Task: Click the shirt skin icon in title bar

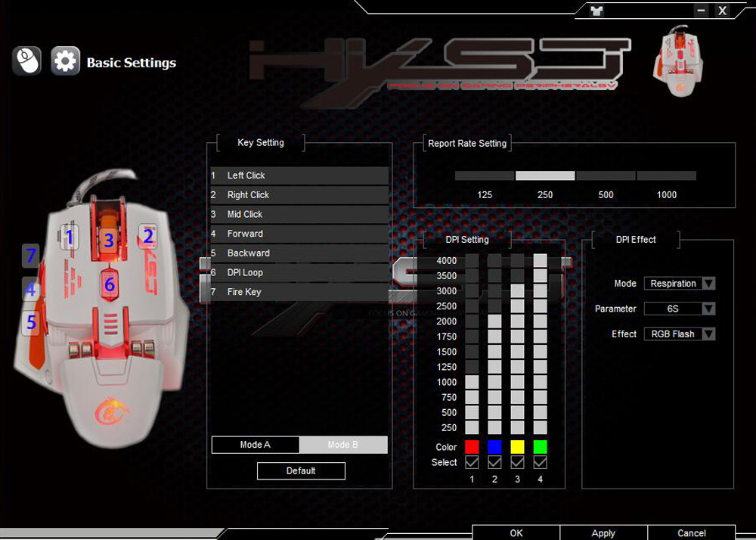Action: point(597,11)
